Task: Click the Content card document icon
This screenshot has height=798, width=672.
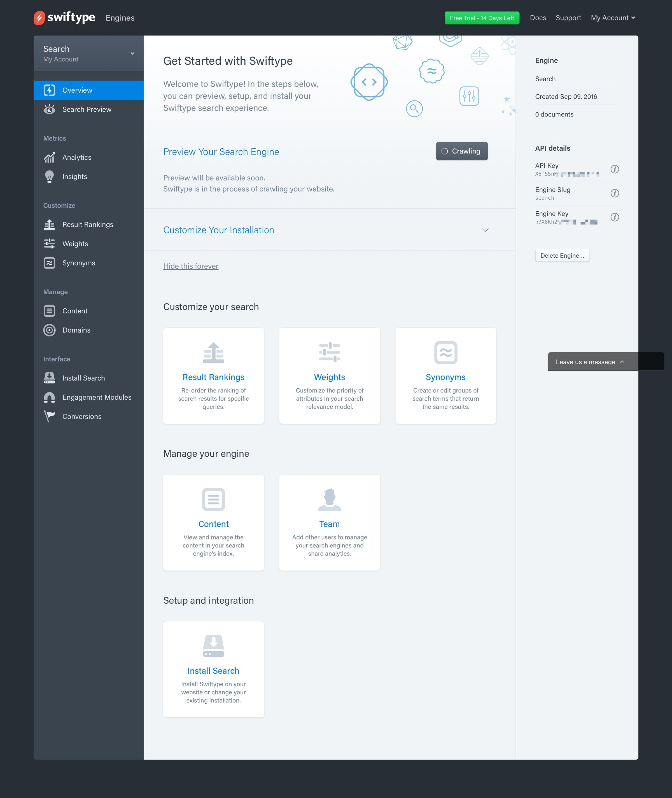Action: tap(214, 499)
